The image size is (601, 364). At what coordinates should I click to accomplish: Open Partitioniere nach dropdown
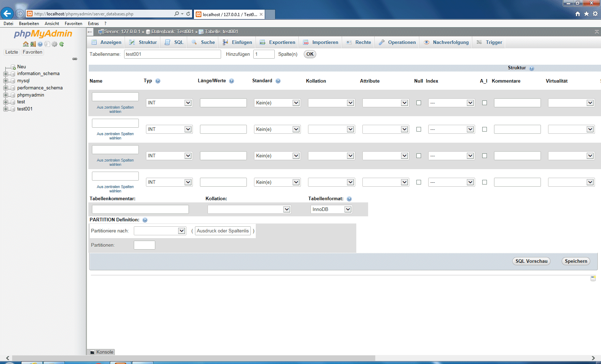click(160, 231)
